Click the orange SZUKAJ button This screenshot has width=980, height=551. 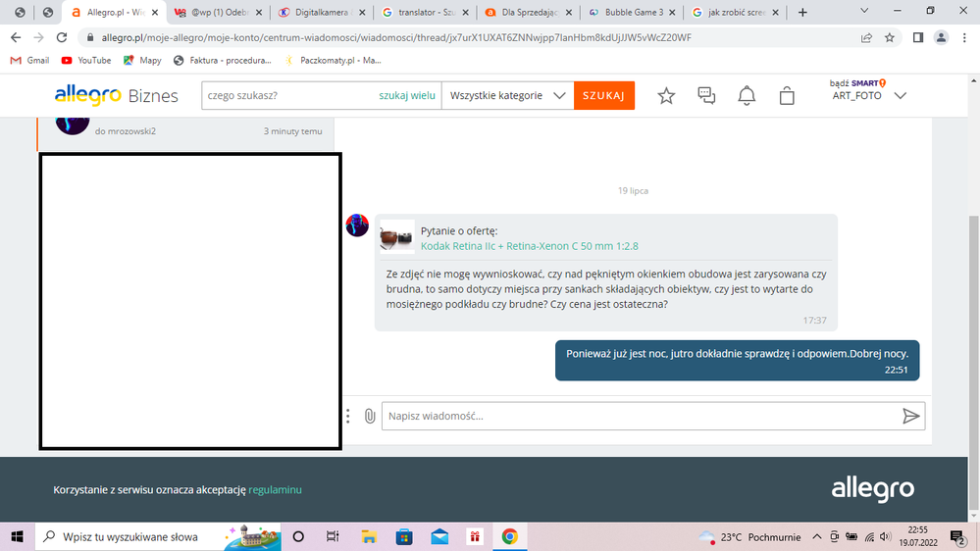pos(603,96)
